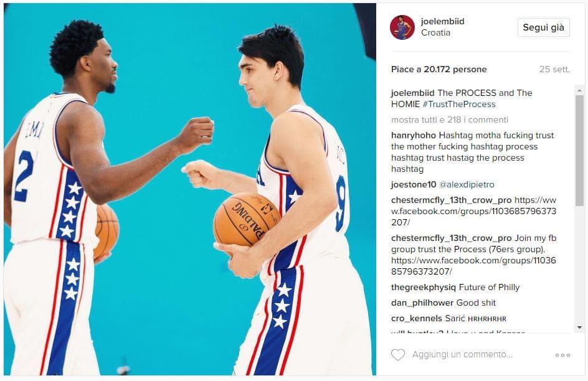This screenshot has height=381, width=588.
Task: Click the scrollbar down arrow in comments
Action: pyautogui.click(x=579, y=327)
